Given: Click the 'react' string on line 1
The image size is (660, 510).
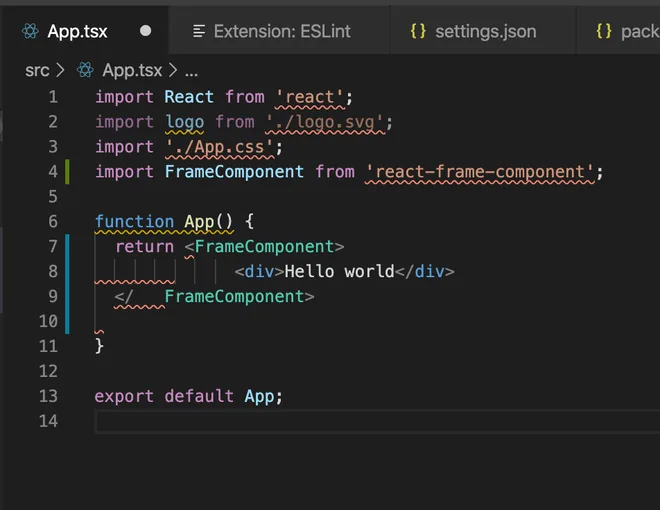Looking at the screenshot, I should click(x=310, y=98).
